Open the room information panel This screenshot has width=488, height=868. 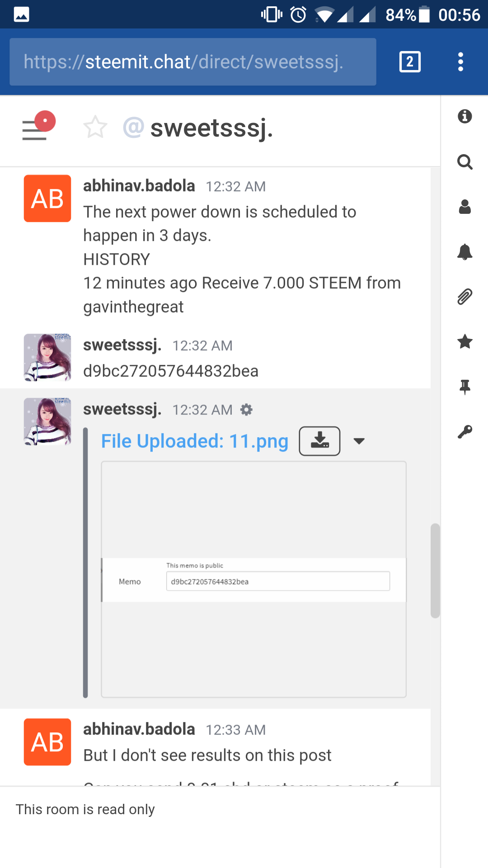tap(465, 117)
